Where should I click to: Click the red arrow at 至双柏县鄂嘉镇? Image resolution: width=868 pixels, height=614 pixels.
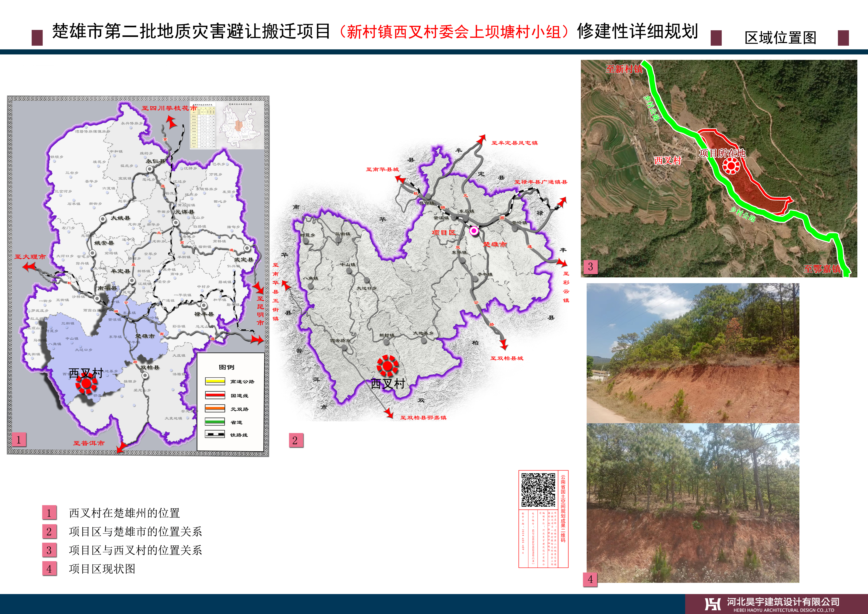coord(389,414)
